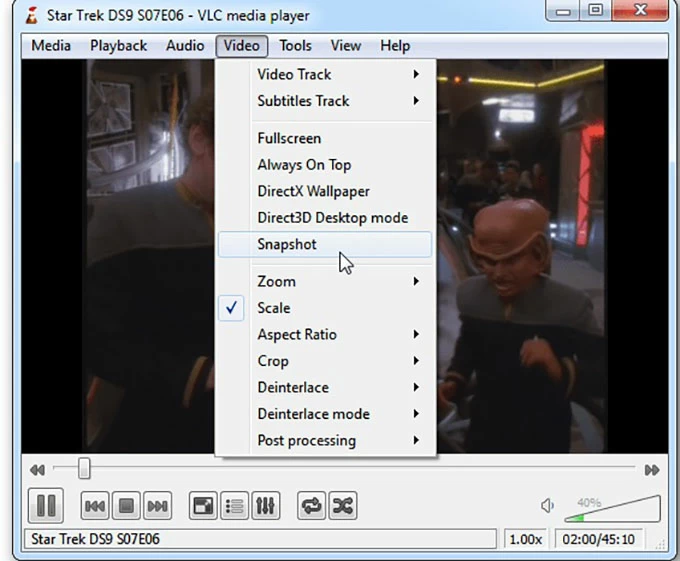Toggle the loop repeat button
The width and height of the screenshot is (680, 561).
click(311, 507)
